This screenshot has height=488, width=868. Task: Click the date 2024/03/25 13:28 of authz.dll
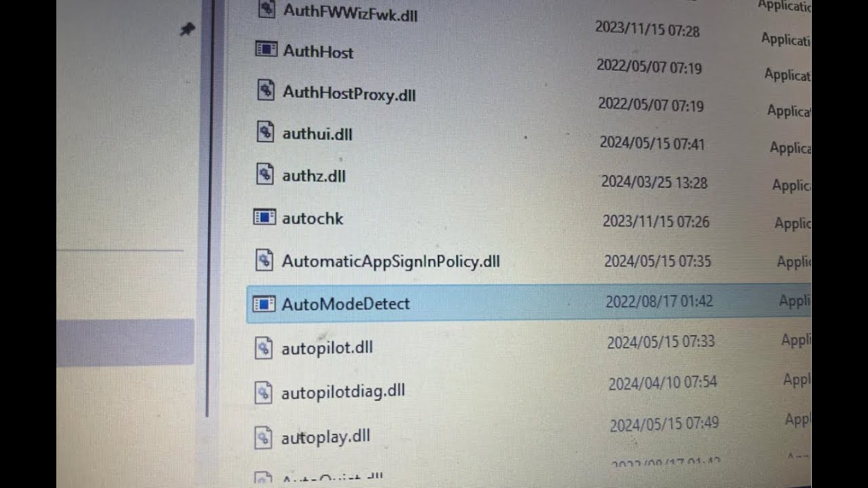(654, 182)
